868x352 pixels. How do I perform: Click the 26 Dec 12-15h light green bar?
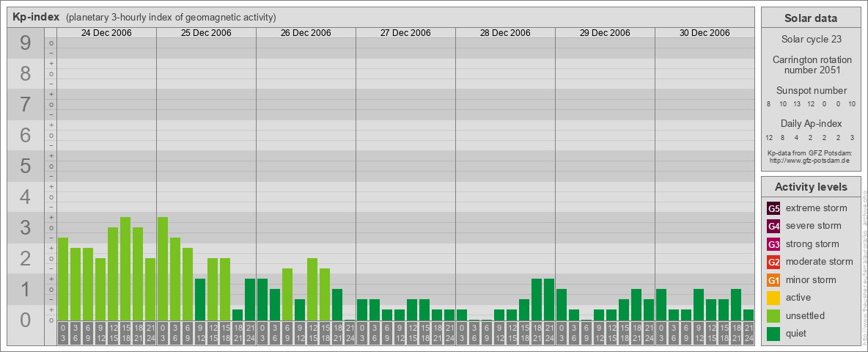click(312, 290)
